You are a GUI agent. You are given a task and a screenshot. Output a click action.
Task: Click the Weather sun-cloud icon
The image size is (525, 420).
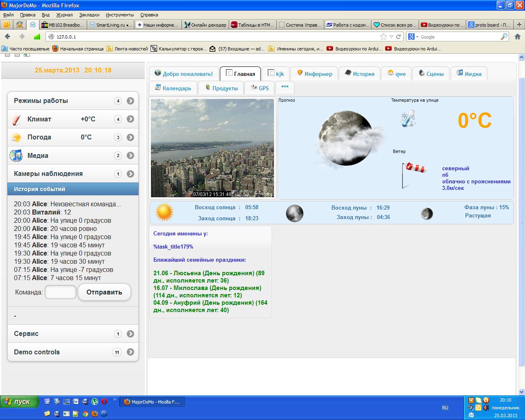(16, 137)
